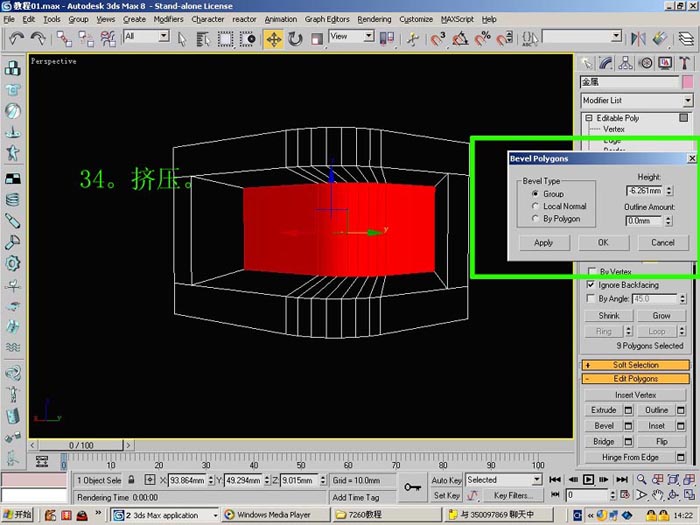Open the Customize menu
The width and height of the screenshot is (700, 525).
click(416, 19)
